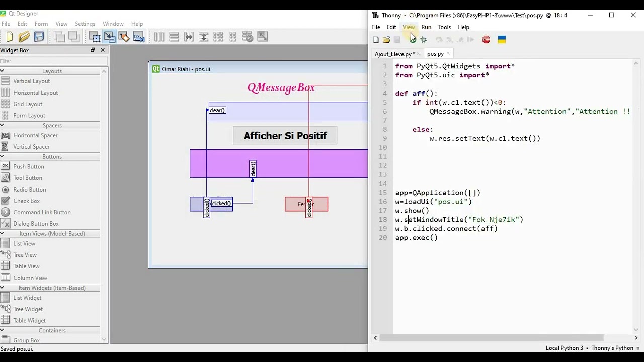Click Break Layout icon
Viewport: 644px width, 362px height.
pyautogui.click(x=248, y=36)
